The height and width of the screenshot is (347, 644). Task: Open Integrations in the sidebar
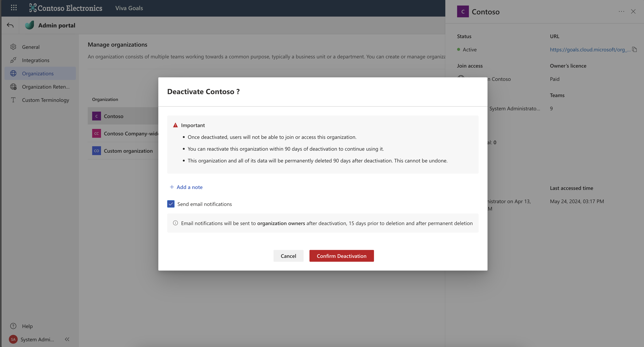tap(36, 60)
